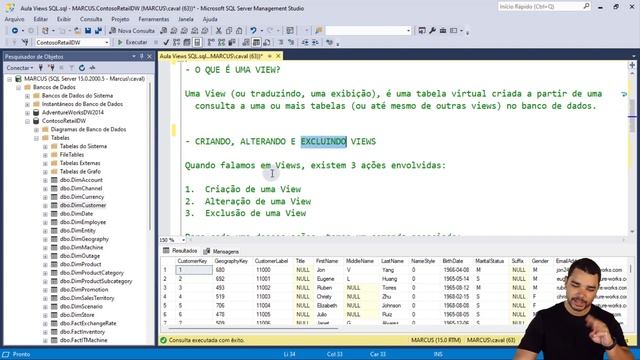Open the Properties window icon

[422, 31]
